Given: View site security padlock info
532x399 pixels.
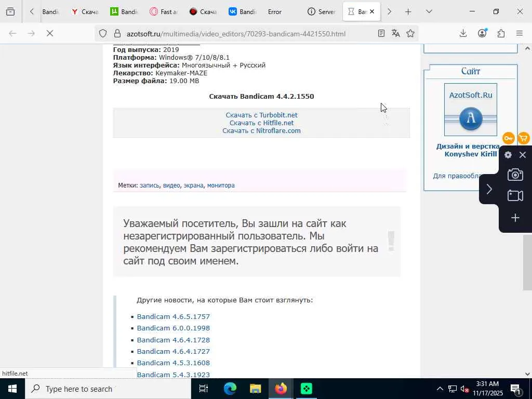Looking at the screenshot, I should 117,33.
